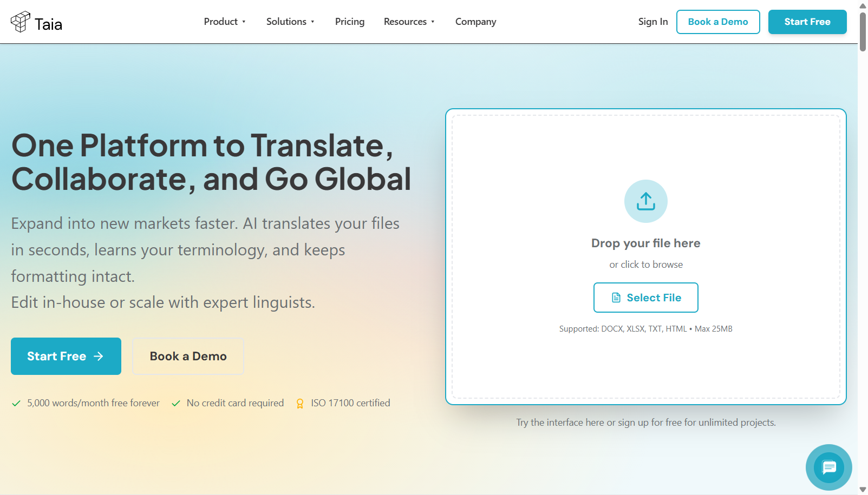The width and height of the screenshot is (868, 495).
Task: Click Start Free in top navigation
Action: tap(807, 22)
